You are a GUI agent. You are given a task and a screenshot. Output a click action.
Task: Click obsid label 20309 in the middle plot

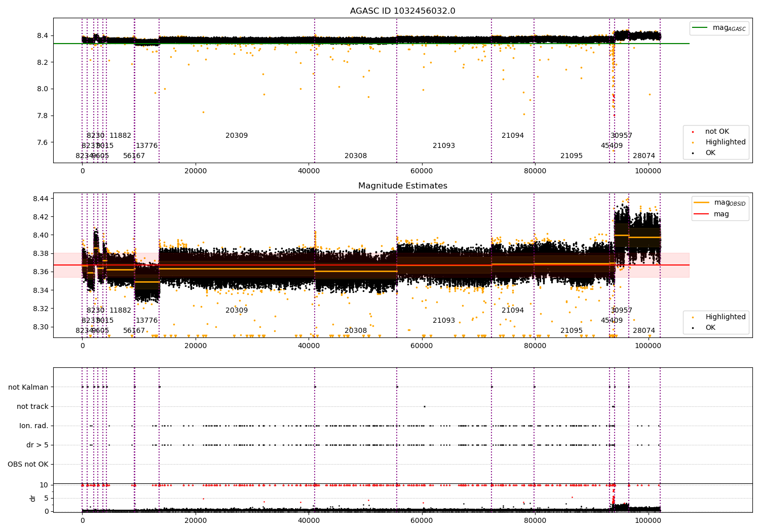pos(237,311)
